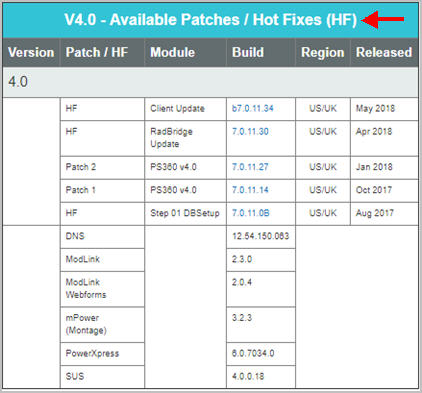Click PowerXpress build 6.0.7034.0
This screenshot has height=393, width=422.
click(x=253, y=353)
